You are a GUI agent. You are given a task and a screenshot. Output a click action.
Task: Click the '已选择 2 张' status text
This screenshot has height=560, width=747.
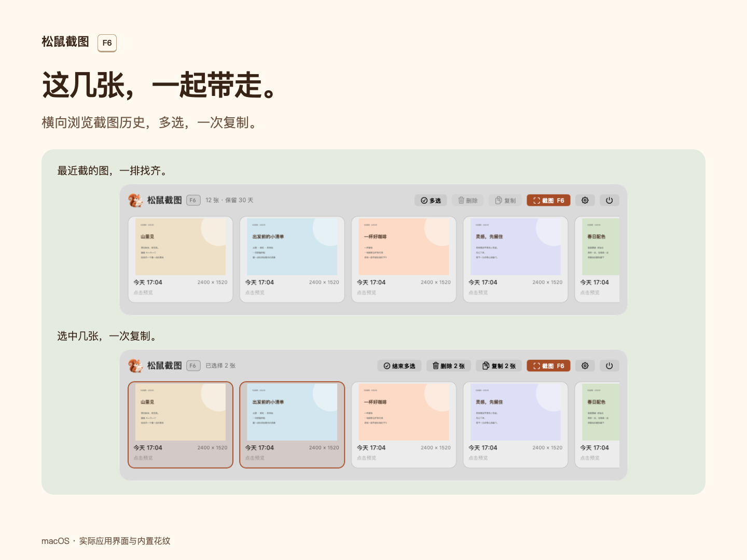220,366
